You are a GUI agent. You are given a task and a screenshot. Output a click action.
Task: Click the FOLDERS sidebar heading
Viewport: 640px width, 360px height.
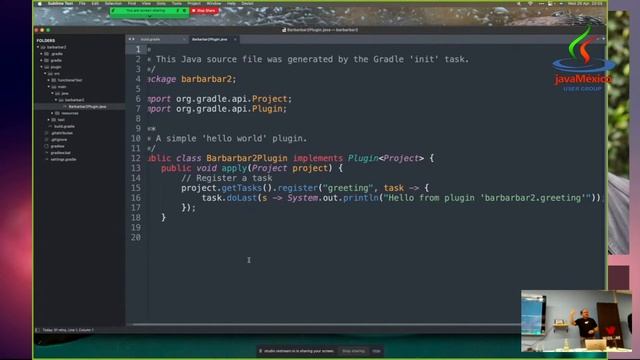[x=46, y=41]
